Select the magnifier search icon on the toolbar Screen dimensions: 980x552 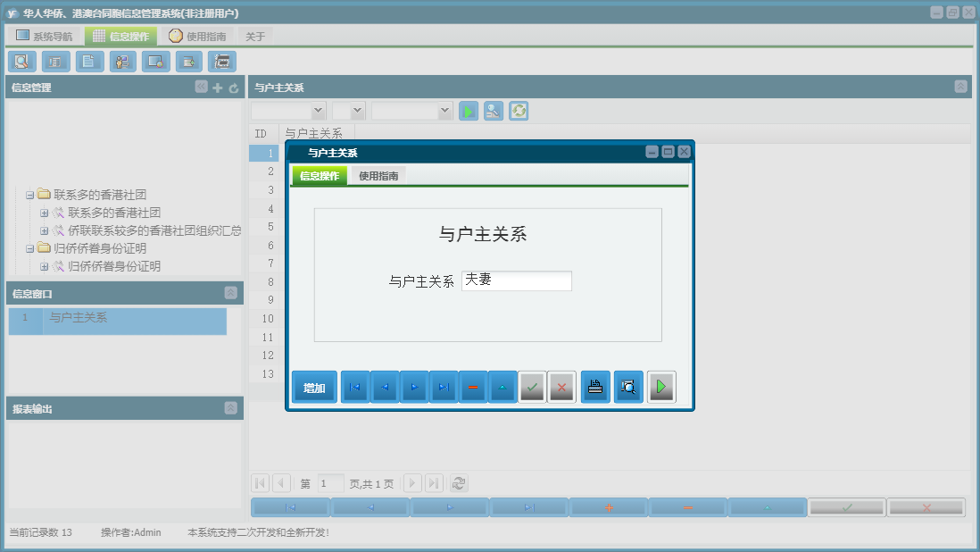coord(21,62)
